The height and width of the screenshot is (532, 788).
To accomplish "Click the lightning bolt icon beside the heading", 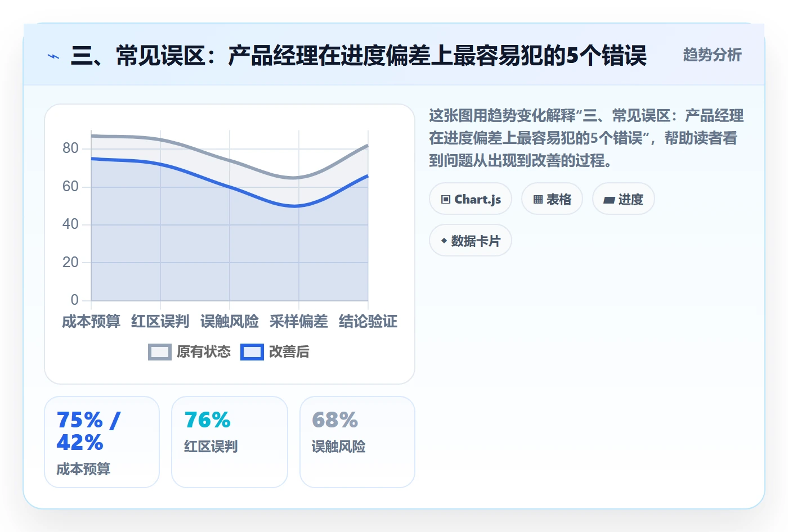I will coord(53,56).
